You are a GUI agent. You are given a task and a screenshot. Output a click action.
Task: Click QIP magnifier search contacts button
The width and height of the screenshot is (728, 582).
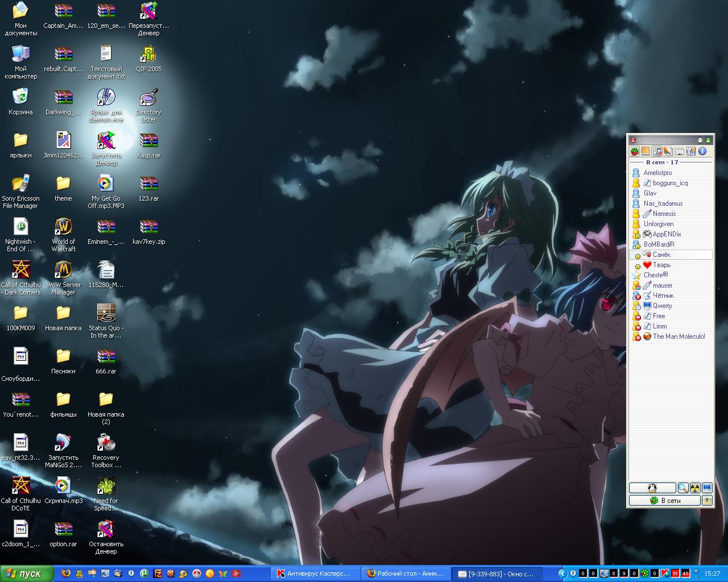click(x=683, y=488)
